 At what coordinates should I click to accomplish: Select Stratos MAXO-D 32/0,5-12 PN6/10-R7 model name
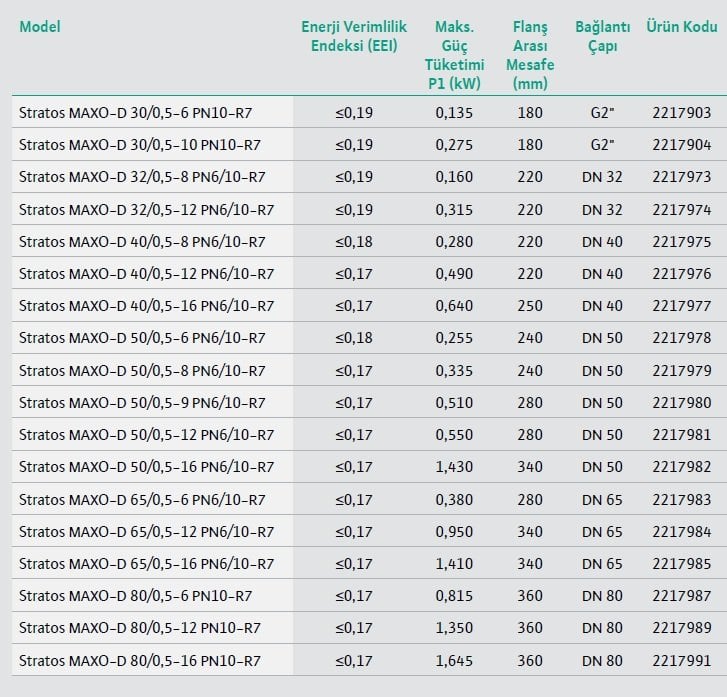(147, 210)
